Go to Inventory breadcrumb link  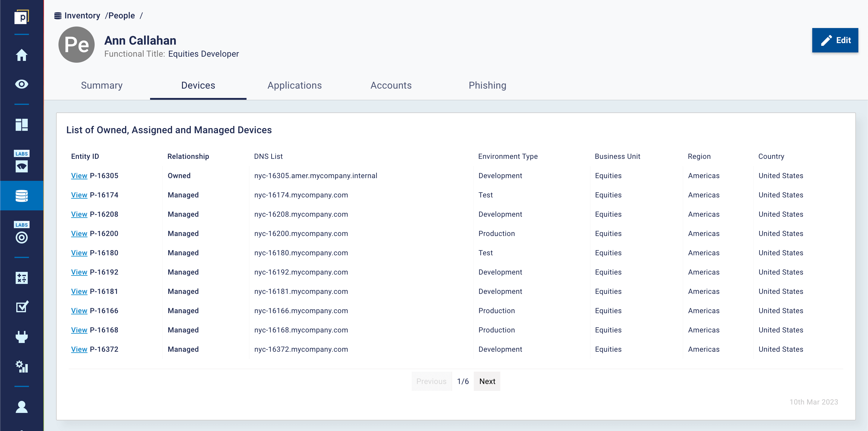[82, 16]
